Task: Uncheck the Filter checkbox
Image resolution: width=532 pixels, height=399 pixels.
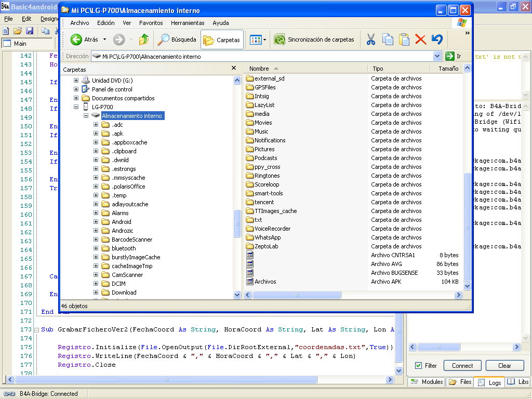Action: [419, 366]
